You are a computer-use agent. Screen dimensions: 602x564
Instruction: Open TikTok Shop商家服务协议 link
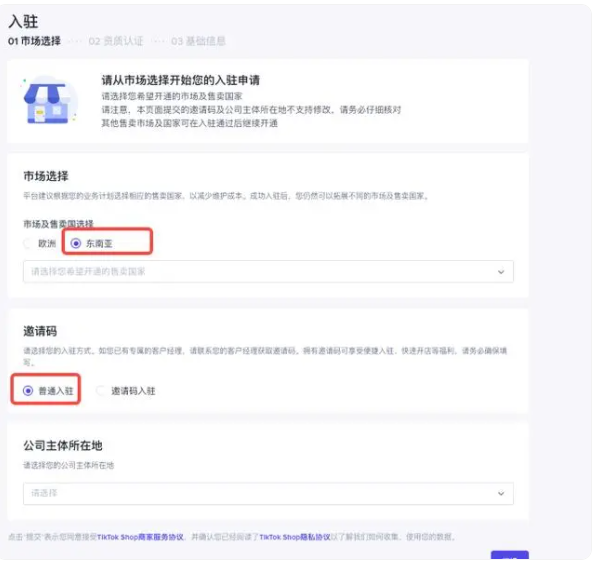pyautogui.click(x=140, y=537)
